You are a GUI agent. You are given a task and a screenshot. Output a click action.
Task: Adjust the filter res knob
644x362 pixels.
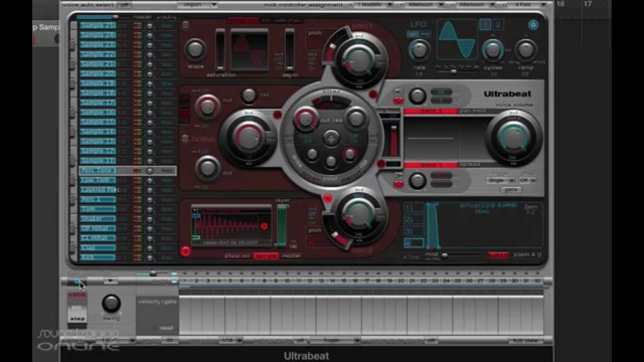point(356,119)
